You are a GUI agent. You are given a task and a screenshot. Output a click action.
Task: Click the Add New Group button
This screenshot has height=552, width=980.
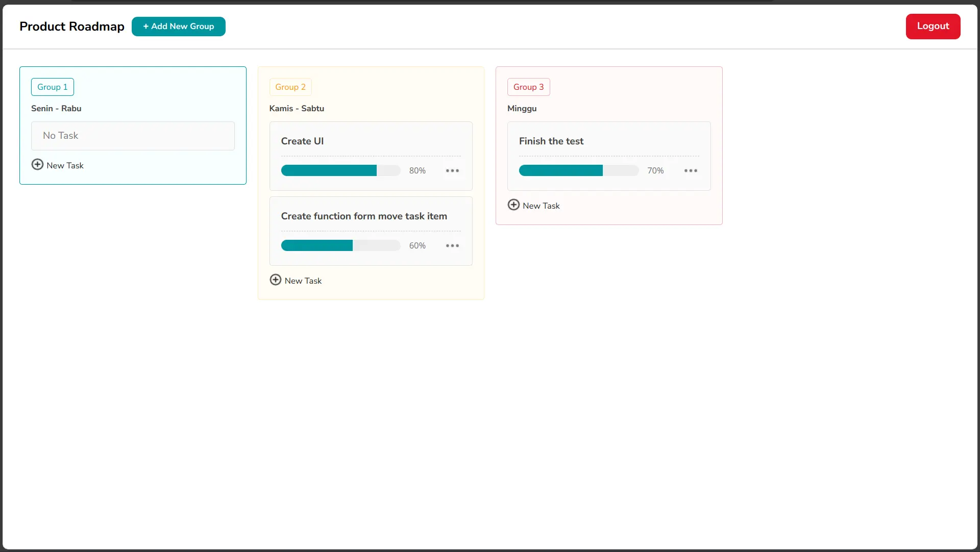click(178, 27)
